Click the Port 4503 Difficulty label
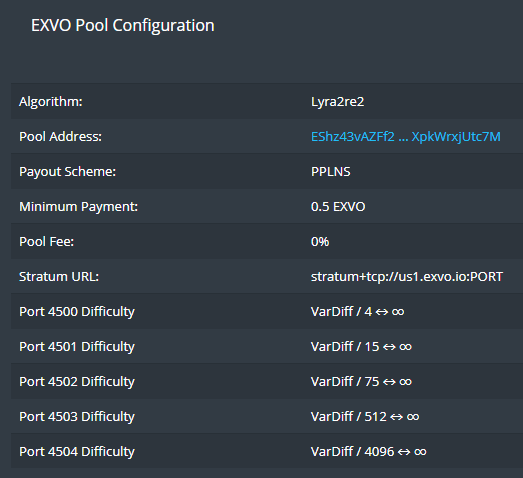This screenshot has width=523, height=478. tap(77, 417)
